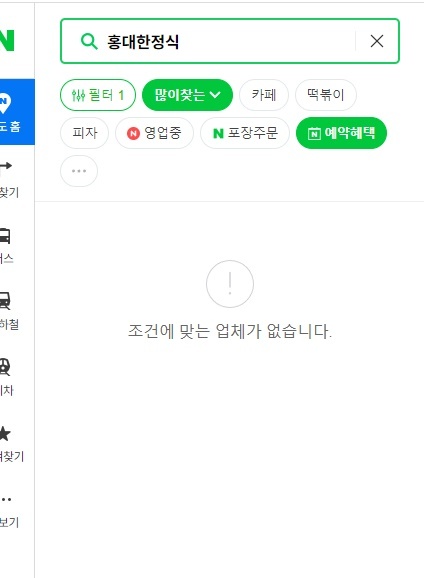
Task: Open the subway (지하철) sidebar tab
Action: pos(9,312)
